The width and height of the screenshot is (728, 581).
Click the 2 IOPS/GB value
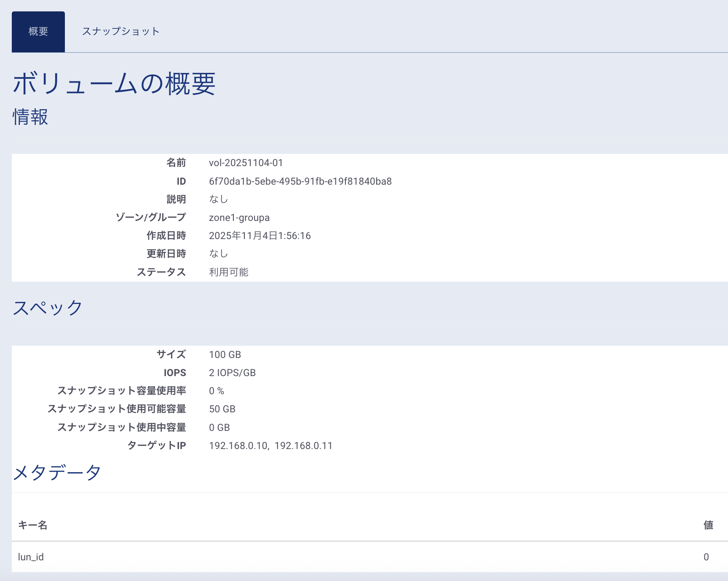(232, 373)
